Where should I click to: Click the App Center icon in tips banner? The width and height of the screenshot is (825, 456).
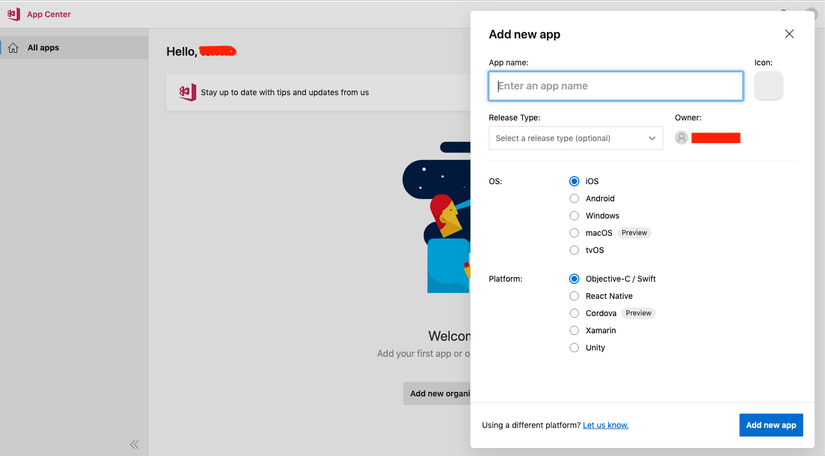coord(187,92)
